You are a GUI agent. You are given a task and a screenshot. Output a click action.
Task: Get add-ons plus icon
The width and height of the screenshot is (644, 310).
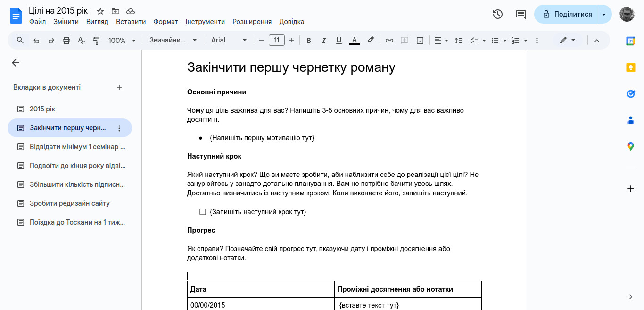point(631,189)
